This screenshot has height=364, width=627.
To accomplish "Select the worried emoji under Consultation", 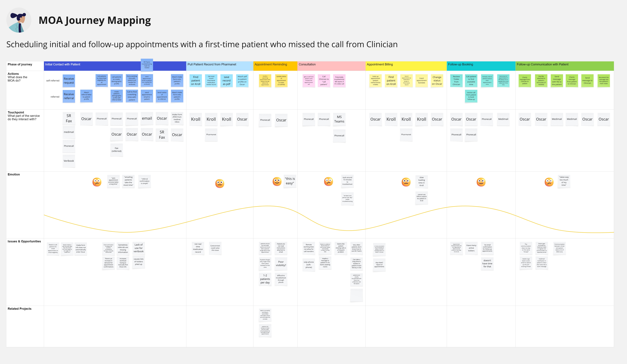I will 328,181.
